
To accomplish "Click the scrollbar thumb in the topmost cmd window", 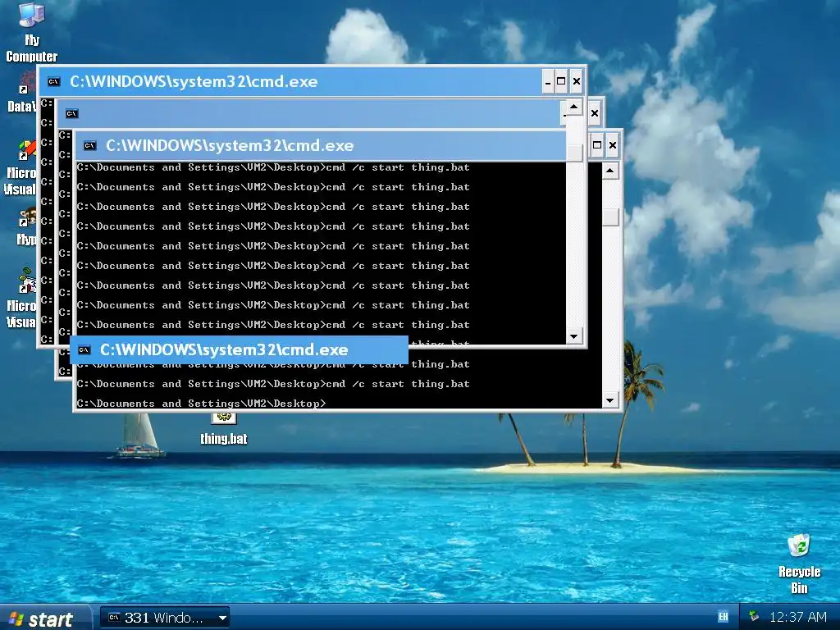I will point(574,153).
